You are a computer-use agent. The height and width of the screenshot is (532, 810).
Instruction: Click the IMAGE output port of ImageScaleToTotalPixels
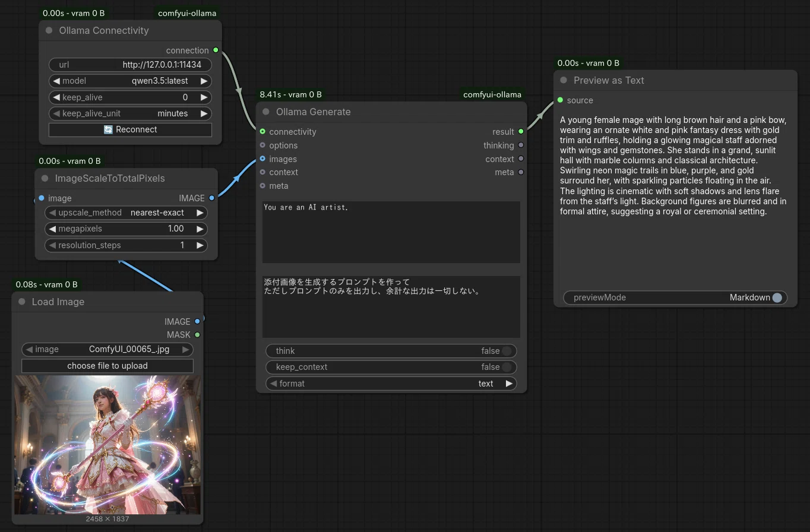click(211, 198)
